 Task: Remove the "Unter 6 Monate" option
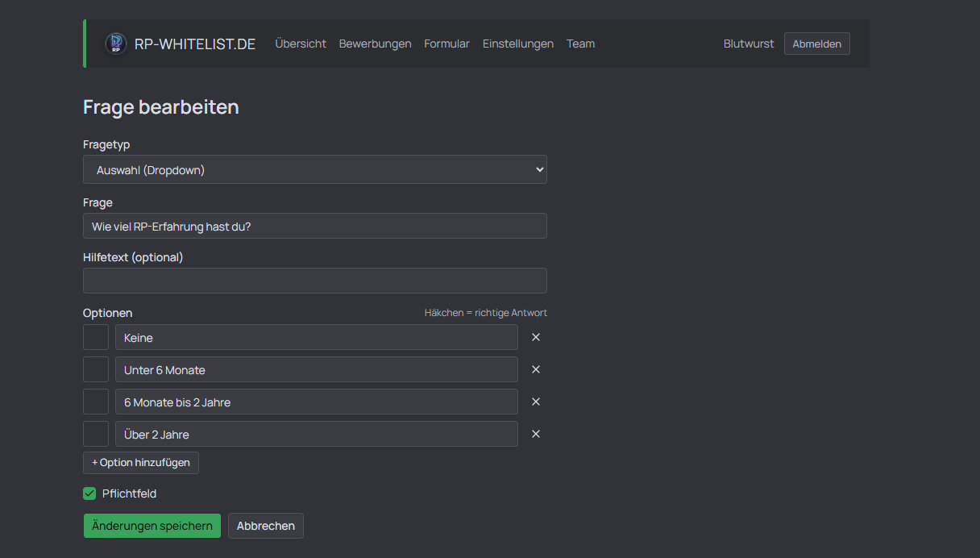click(536, 369)
